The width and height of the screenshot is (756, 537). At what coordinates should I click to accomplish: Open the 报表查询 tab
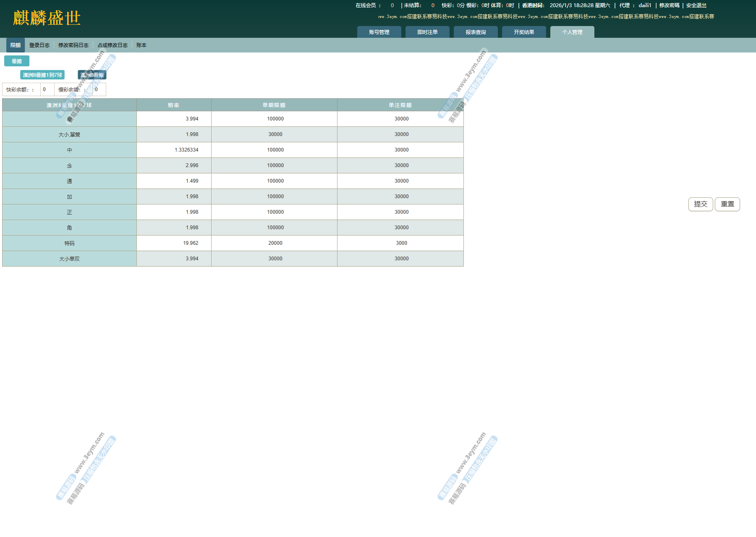(476, 32)
